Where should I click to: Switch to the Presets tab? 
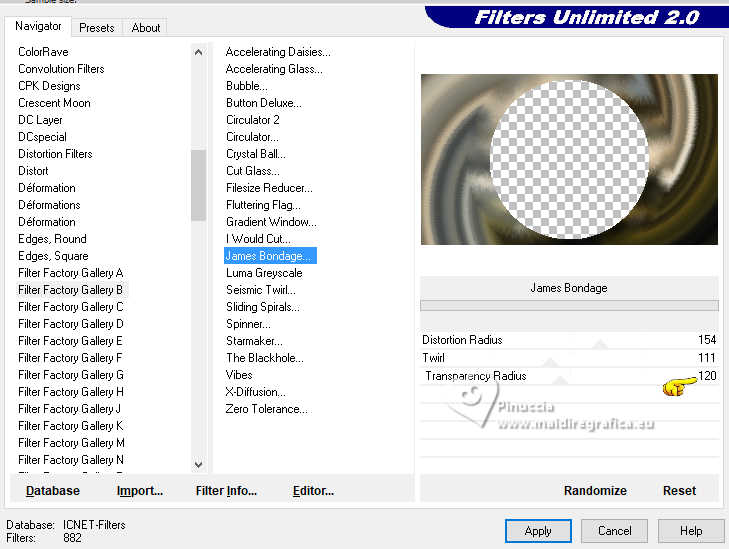pos(97,27)
